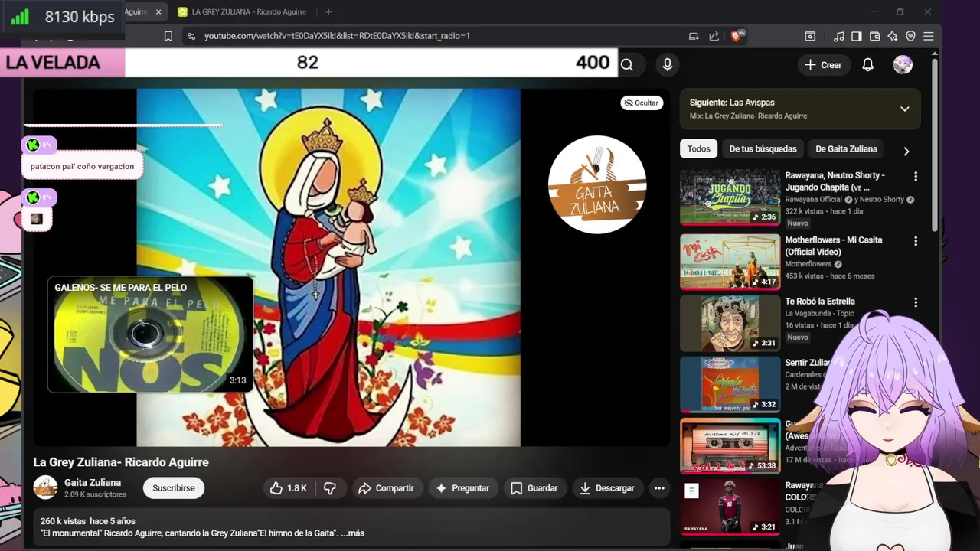Click the Rawayana, Neutro Shorty video title
The image size is (980, 551).
[835, 181]
